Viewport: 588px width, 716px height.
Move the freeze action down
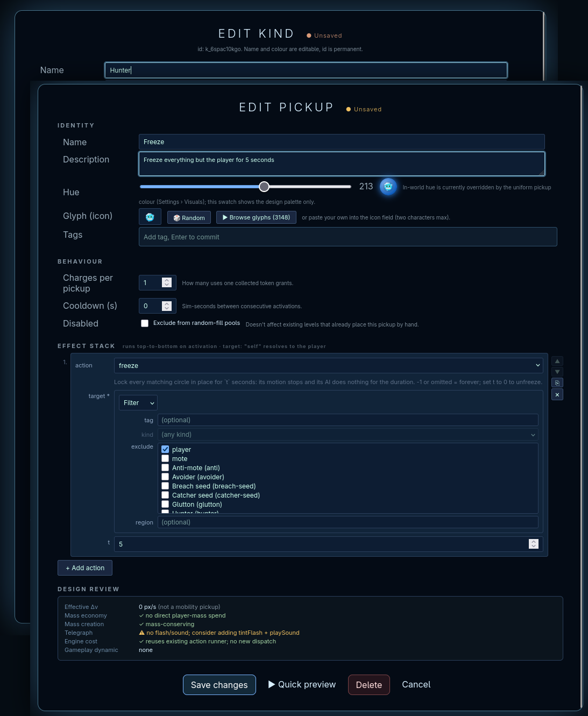pos(557,372)
